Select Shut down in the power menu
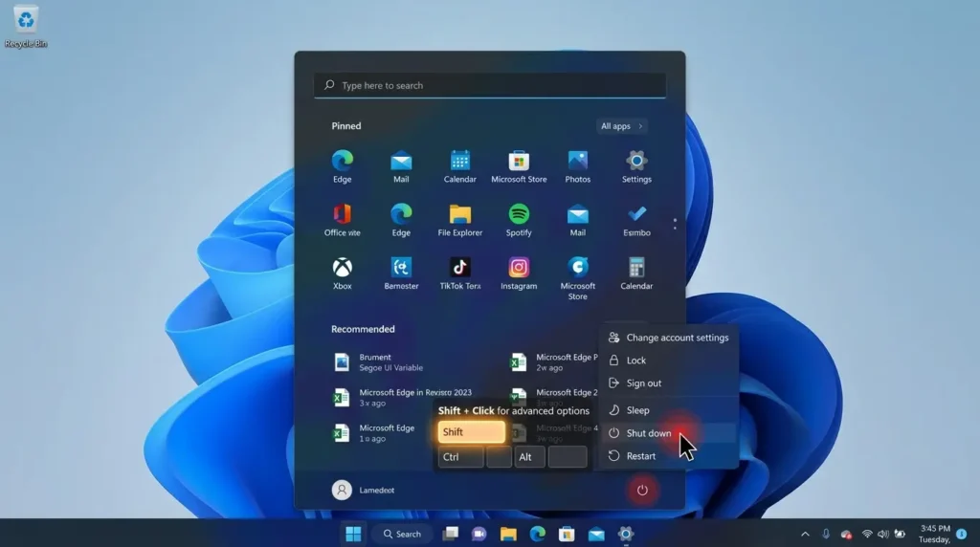The height and width of the screenshot is (547, 980). tap(669, 433)
